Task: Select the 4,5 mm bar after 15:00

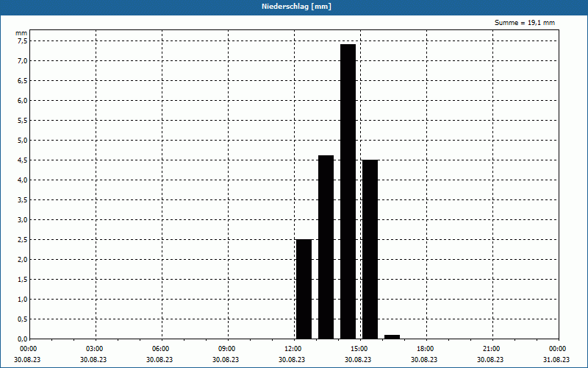Action: click(370, 250)
